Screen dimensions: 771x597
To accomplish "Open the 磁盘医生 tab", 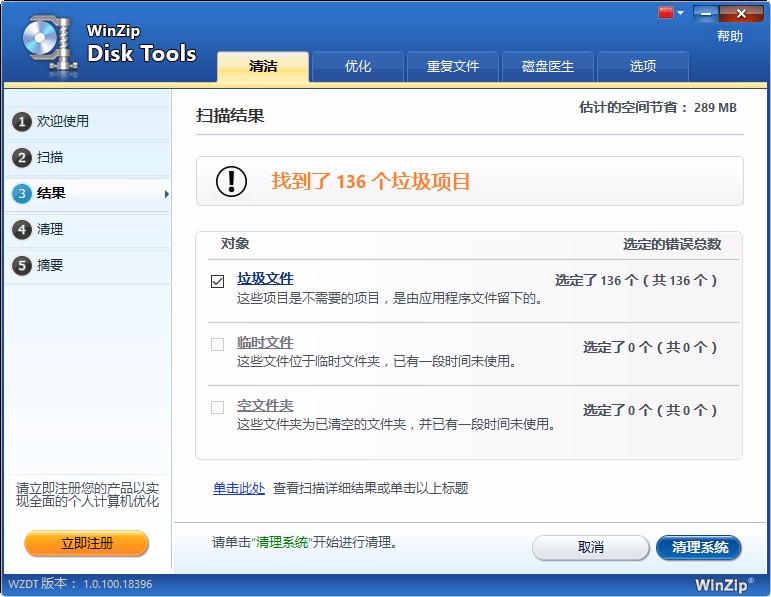I will click(547, 66).
